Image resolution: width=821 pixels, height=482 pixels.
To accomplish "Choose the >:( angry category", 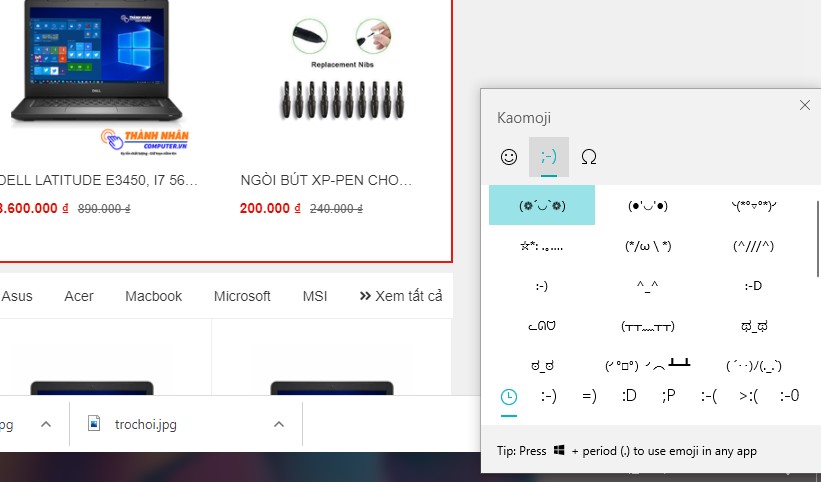I will click(x=749, y=396).
